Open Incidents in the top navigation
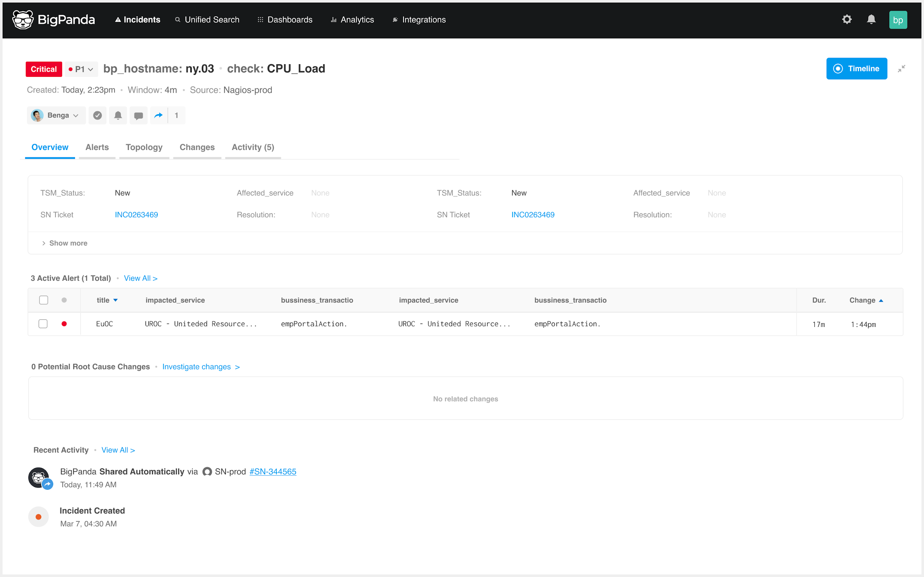Screen dimensions: 924x577 click(x=137, y=20)
